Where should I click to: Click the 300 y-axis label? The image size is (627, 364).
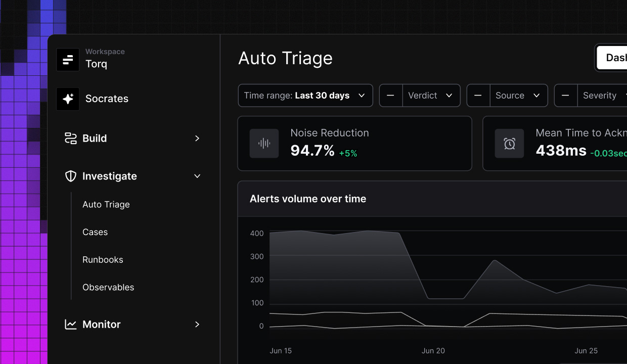point(257,257)
